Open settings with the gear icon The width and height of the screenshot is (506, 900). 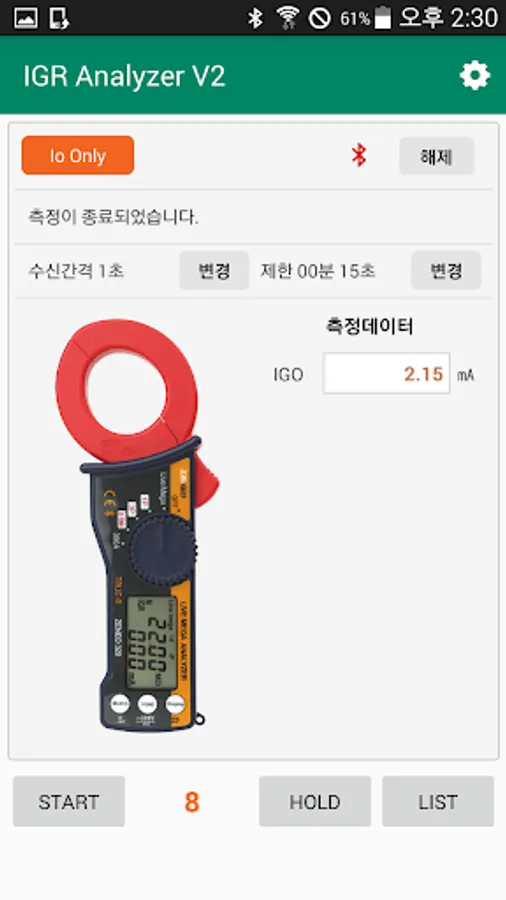pos(475,76)
